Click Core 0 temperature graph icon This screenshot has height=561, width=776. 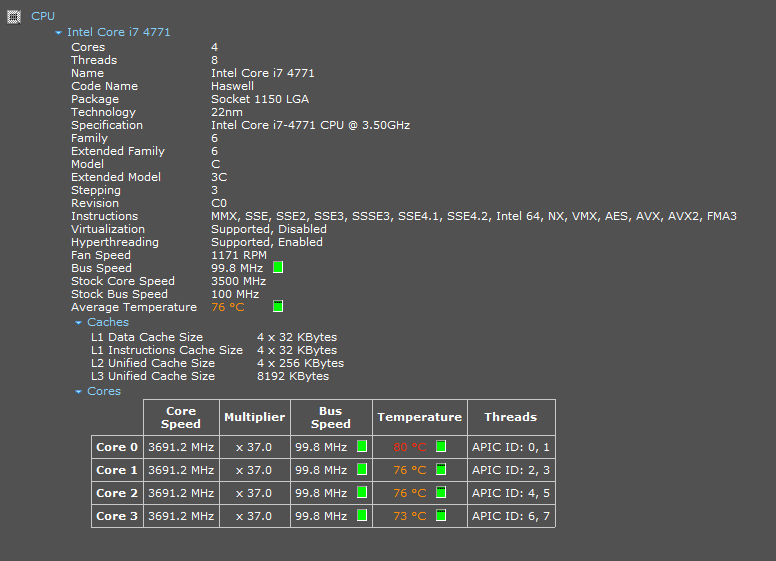[x=441, y=446]
